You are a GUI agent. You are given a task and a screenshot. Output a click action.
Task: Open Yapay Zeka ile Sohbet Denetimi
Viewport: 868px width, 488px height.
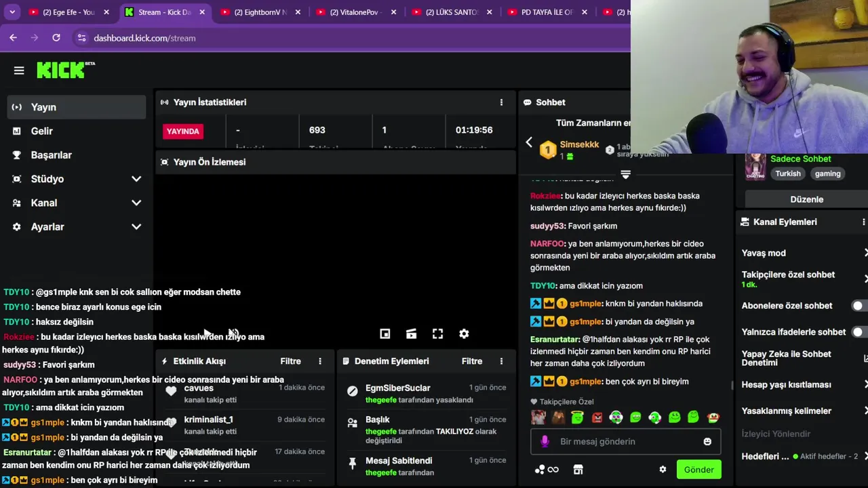804,359
